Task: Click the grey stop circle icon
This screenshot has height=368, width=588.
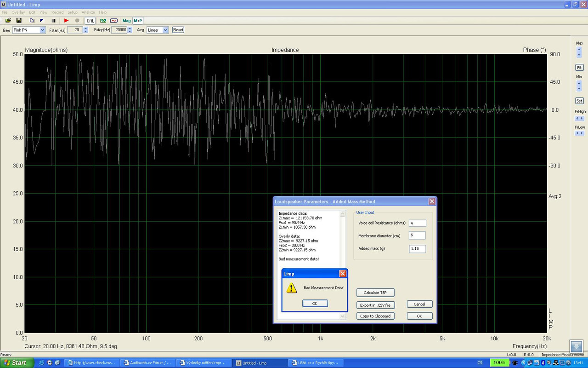Action: pyautogui.click(x=77, y=20)
